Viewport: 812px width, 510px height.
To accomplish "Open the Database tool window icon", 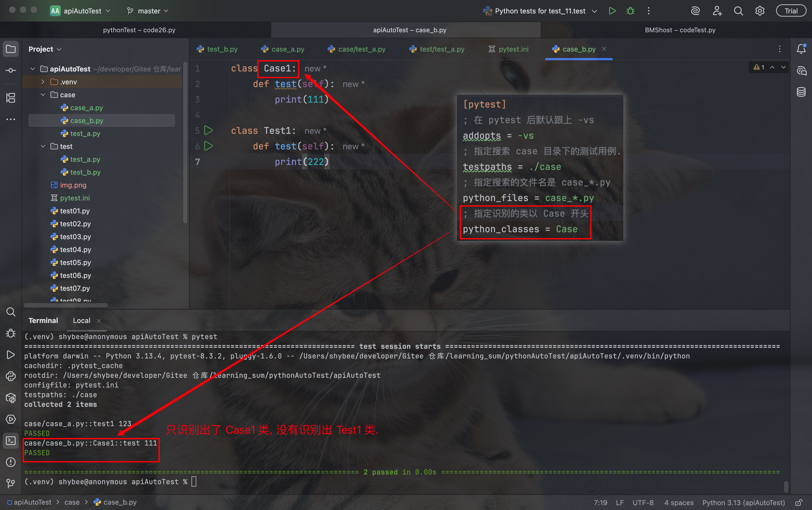I will pyautogui.click(x=801, y=92).
